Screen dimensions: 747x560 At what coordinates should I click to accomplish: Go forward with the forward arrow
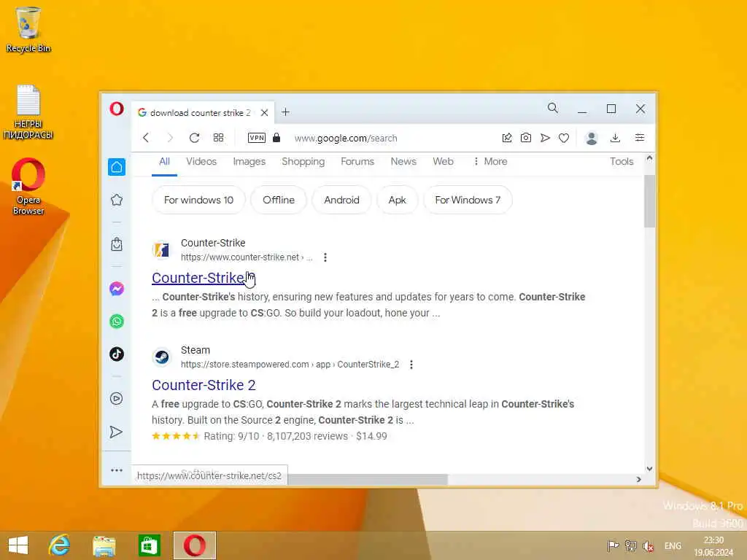pos(170,138)
